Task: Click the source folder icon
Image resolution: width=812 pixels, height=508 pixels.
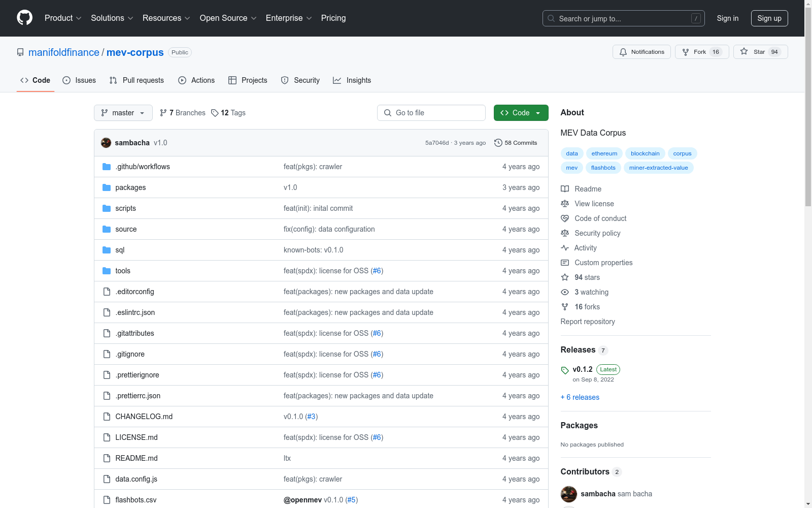Action: [x=107, y=229]
